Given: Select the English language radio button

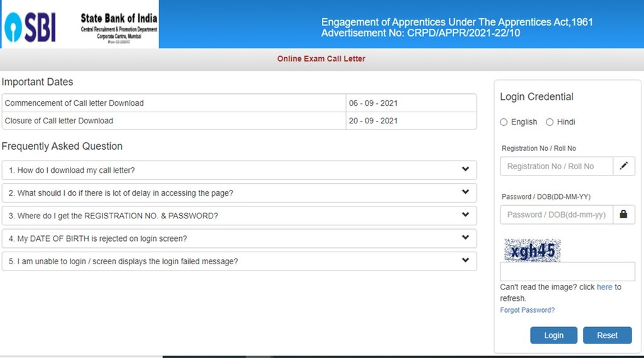Looking at the screenshot, I should [x=504, y=122].
